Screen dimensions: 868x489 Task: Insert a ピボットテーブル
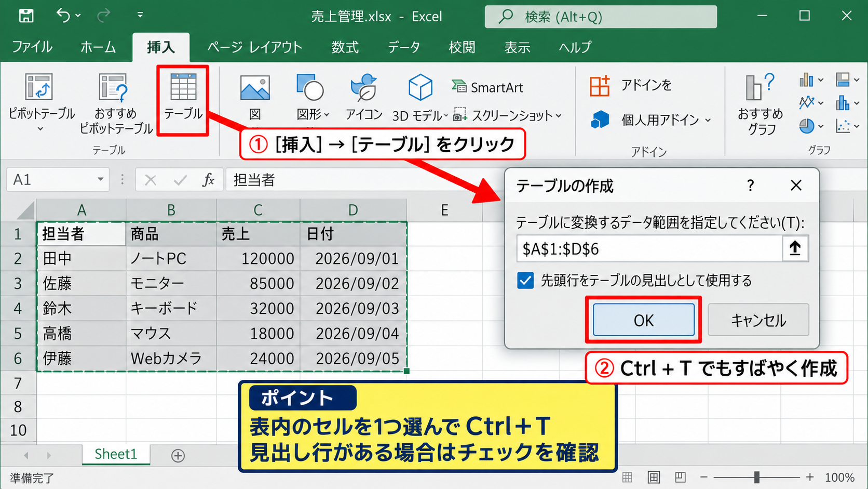click(41, 96)
